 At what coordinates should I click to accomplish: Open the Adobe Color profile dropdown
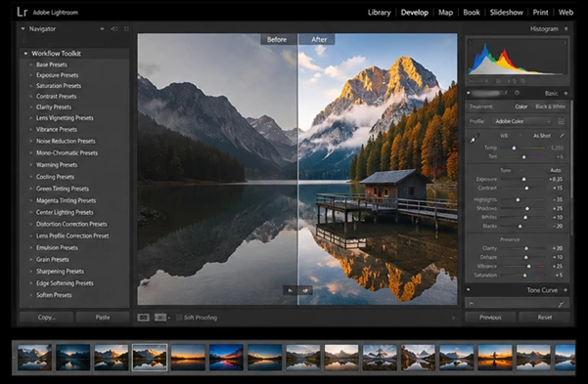[522, 121]
